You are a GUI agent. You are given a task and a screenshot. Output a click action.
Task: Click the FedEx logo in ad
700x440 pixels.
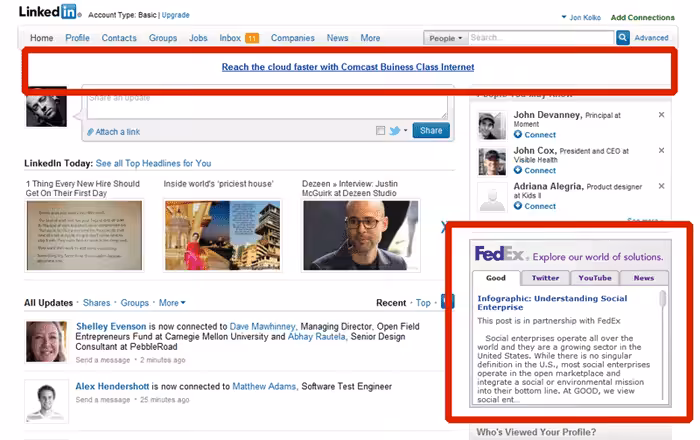point(500,254)
